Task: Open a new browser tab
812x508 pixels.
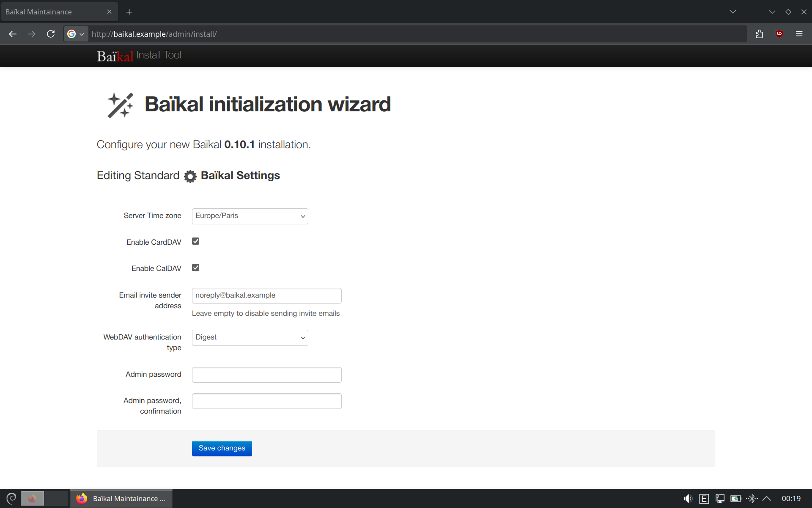Action: 129,12
